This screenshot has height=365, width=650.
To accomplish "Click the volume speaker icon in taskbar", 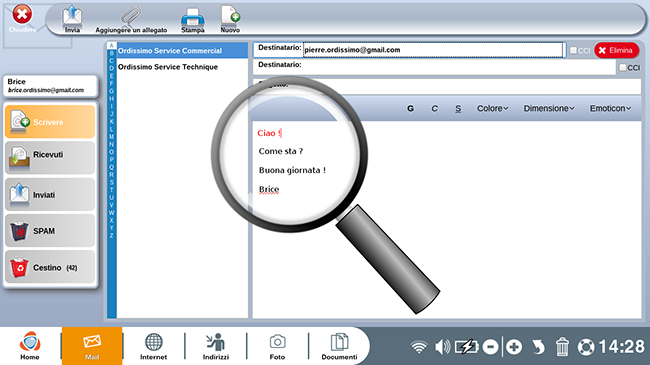I will (442, 346).
